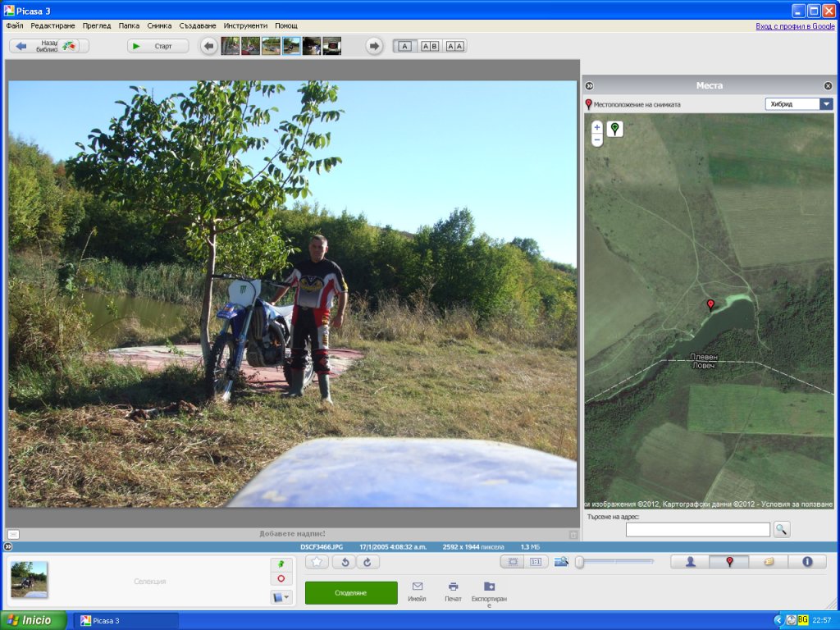Click the Назад библио back button
Image resolution: width=840 pixels, height=630 pixels.
coord(48,46)
